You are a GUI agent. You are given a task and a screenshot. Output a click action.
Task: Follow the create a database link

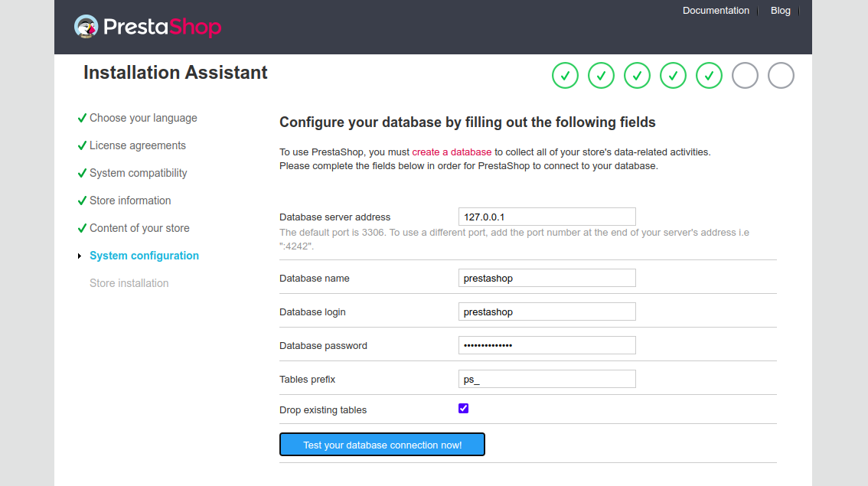(x=452, y=152)
